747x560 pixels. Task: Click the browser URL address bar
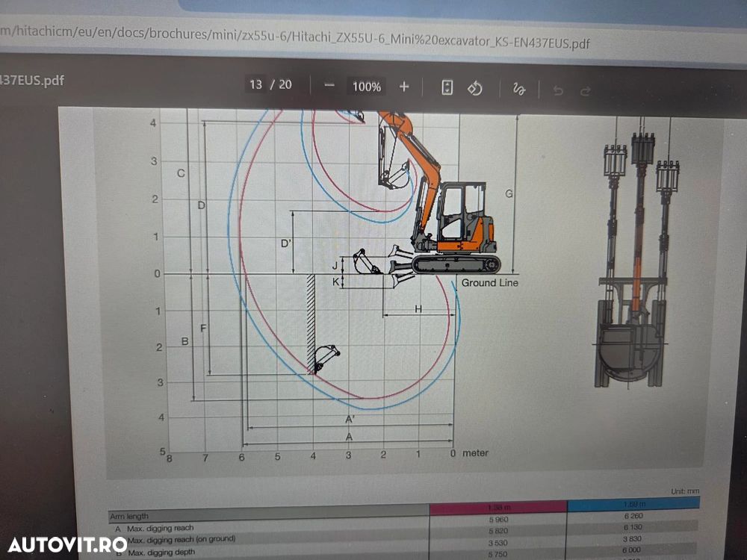(295, 38)
